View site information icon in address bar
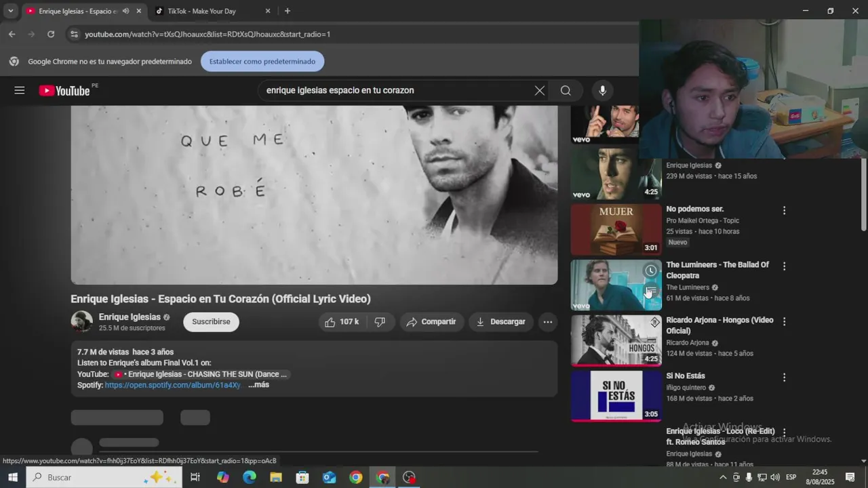This screenshot has width=868, height=488. [75, 34]
